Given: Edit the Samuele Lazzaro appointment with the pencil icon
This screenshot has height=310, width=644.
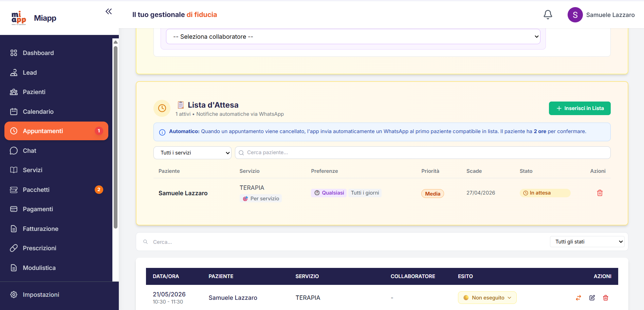Looking at the screenshot, I should point(592,298).
